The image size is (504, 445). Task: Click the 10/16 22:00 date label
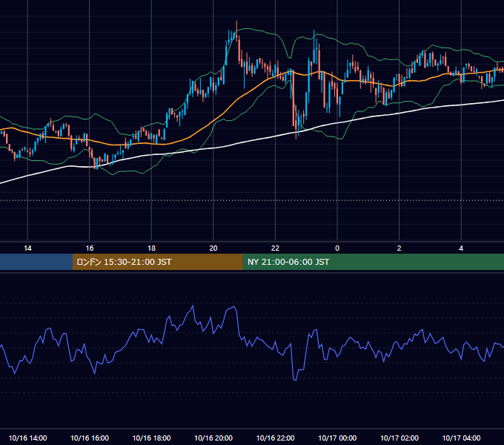click(275, 438)
